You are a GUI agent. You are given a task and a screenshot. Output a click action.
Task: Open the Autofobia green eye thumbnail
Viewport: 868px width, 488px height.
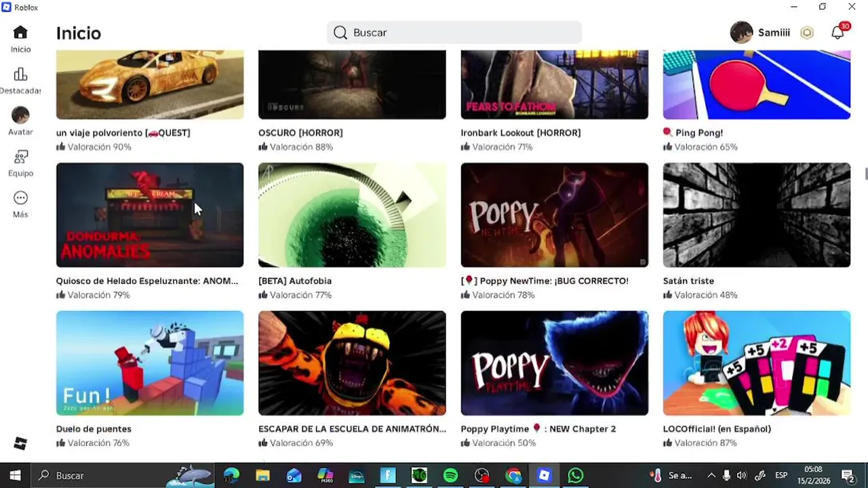352,215
